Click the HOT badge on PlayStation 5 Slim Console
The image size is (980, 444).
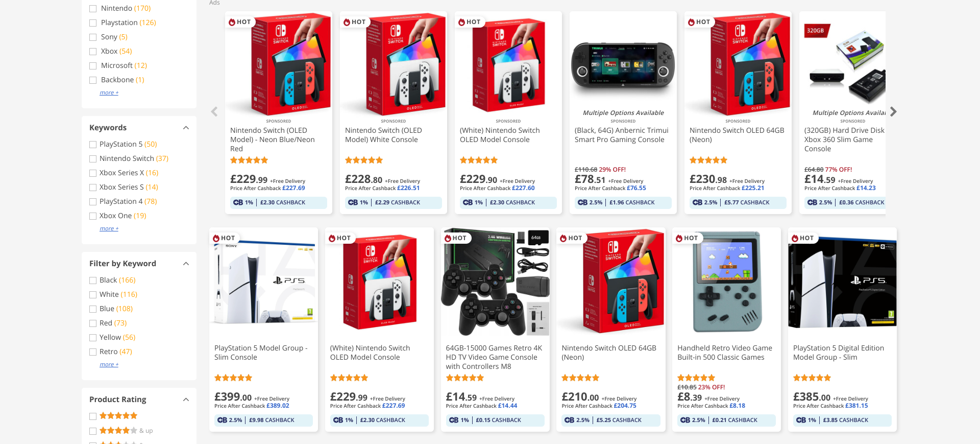pyautogui.click(x=224, y=238)
